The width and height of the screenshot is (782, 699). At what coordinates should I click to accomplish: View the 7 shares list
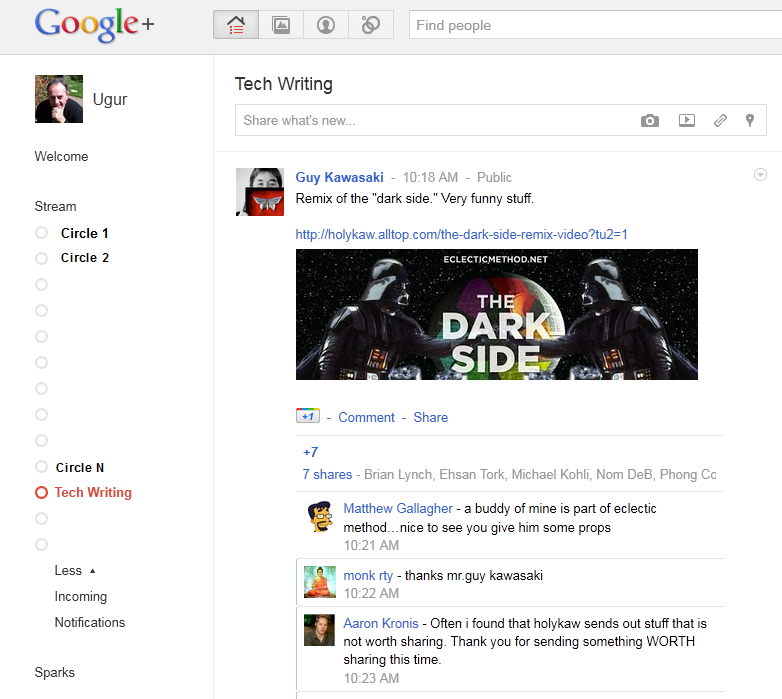(x=327, y=474)
